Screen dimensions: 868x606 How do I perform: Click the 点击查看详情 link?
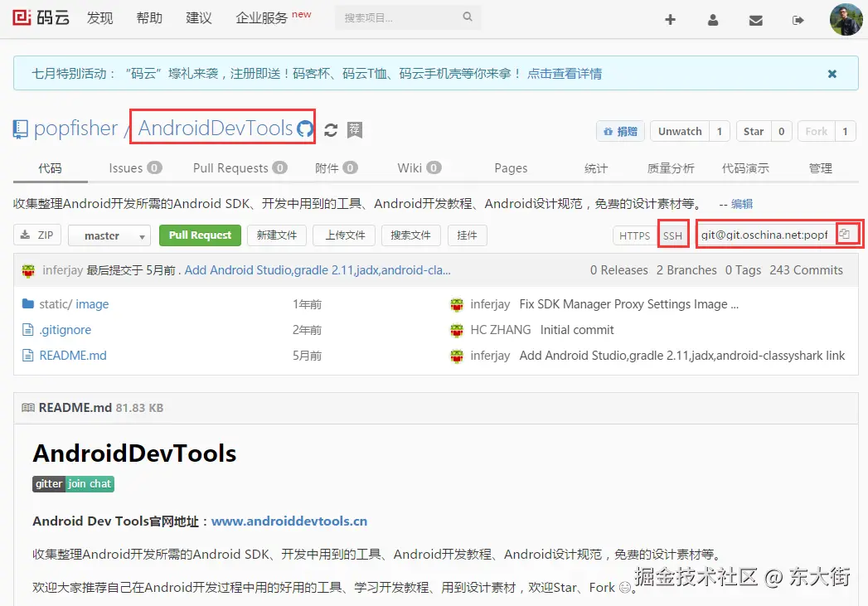coord(564,74)
